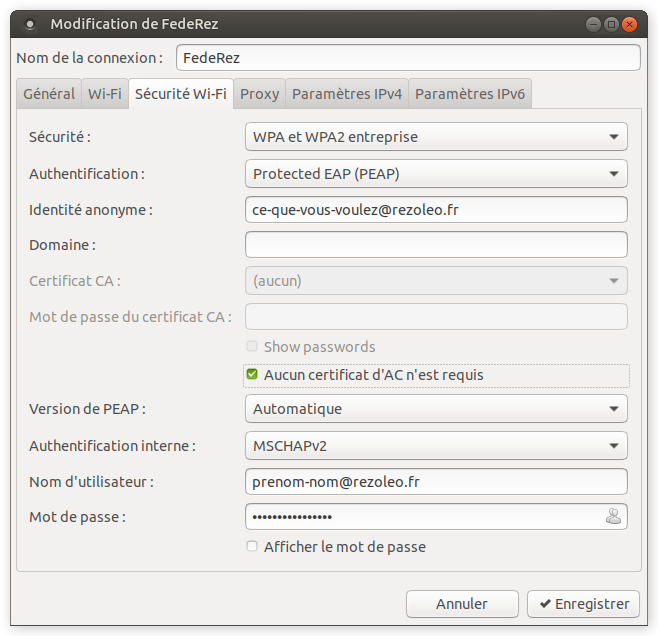Click the Identité anonyme text field
658x636 pixels.
(436, 210)
